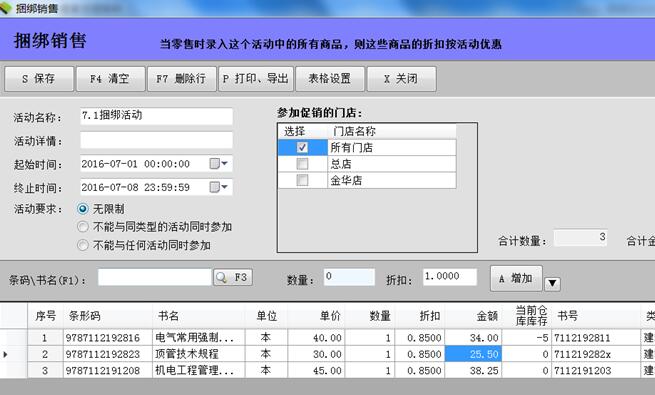Select 不能与同类型的活动同时参加 radio option
Image resolution: width=655 pixels, height=395 pixels.
click(x=83, y=227)
